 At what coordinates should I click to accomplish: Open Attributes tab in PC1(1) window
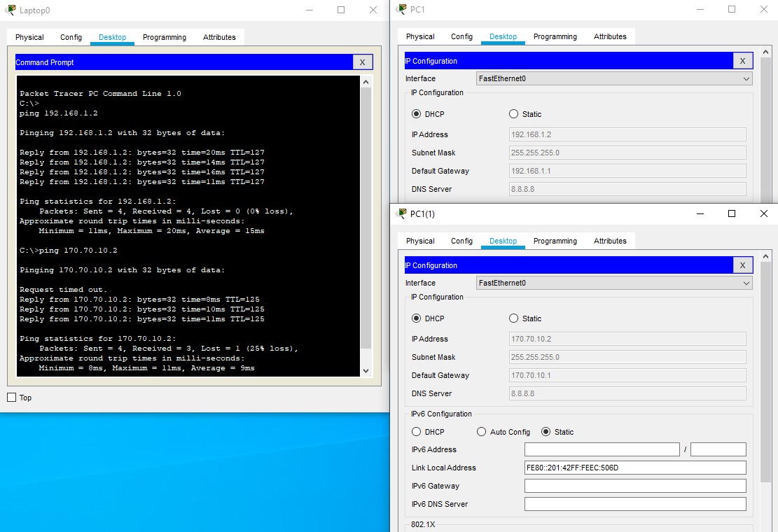[610, 241]
